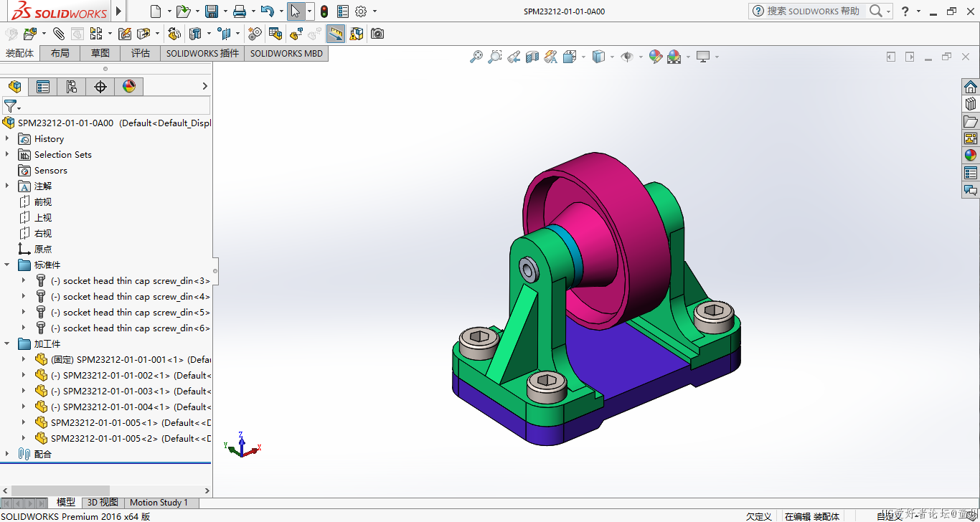Open the 评估 tab
This screenshot has height=522, width=980.
(140, 53)
